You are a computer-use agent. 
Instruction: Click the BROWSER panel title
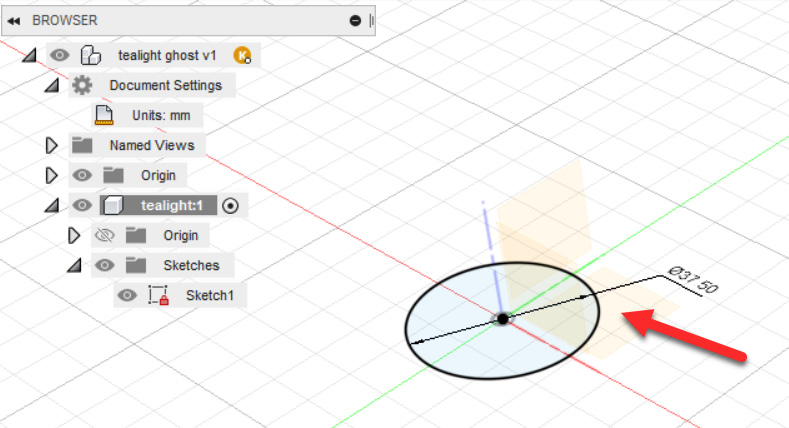(x=65, y=21)
